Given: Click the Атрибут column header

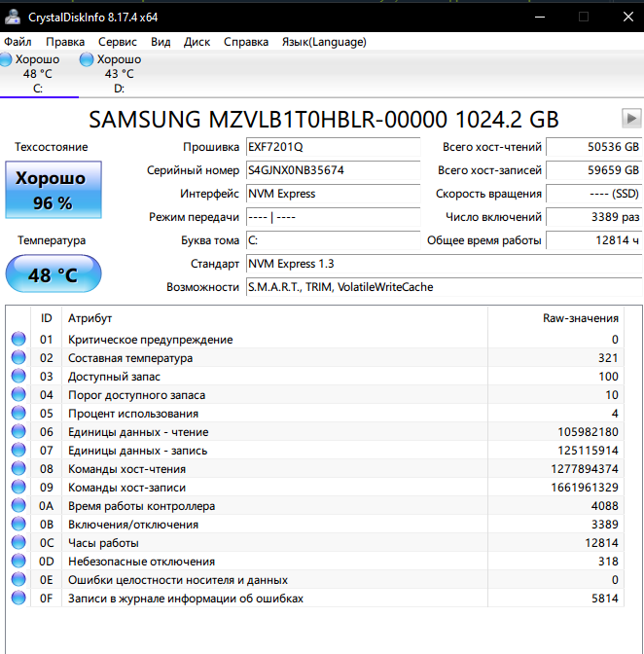Looking at the screenshot, I should click(x=274, y=318).
